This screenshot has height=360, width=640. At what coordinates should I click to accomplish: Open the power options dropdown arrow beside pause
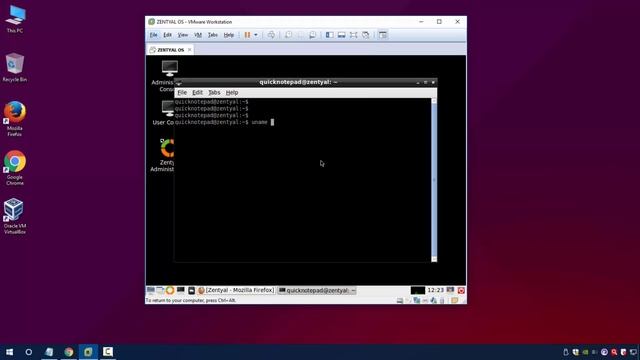(x=256, y=35)
